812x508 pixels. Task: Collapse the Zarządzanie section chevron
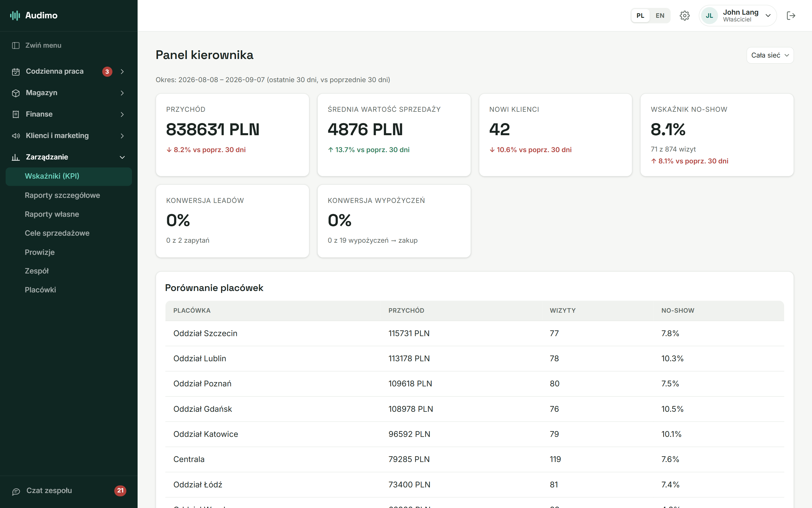point(122,157)
